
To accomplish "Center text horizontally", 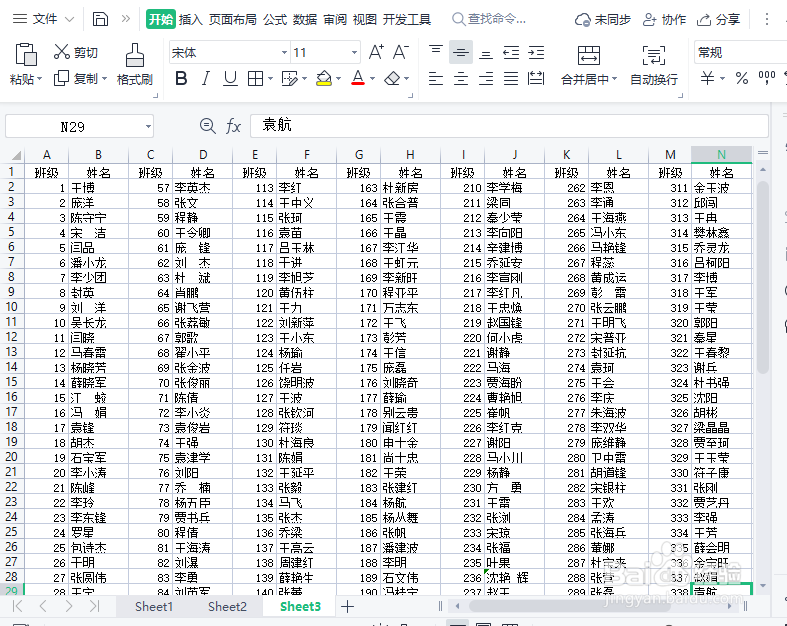I will [x=461, y=78].
